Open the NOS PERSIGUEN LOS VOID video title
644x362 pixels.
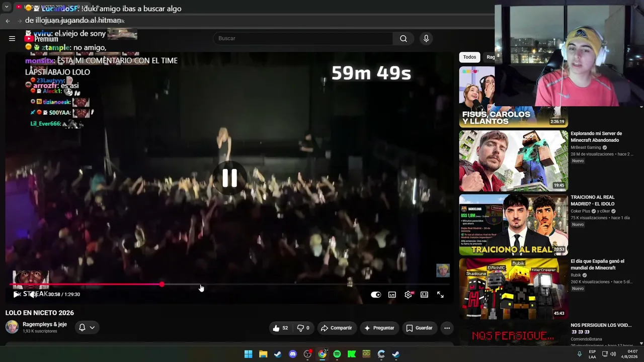point(601,328)
